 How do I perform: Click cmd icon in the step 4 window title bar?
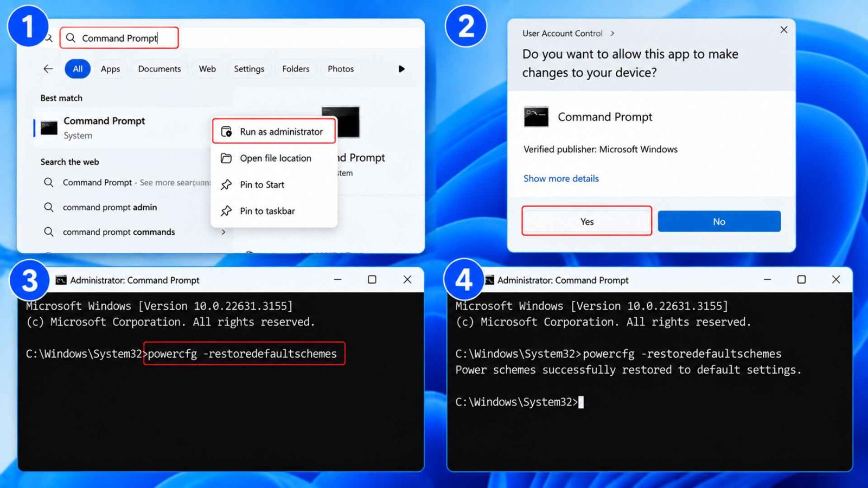click(x=490, y=280)
